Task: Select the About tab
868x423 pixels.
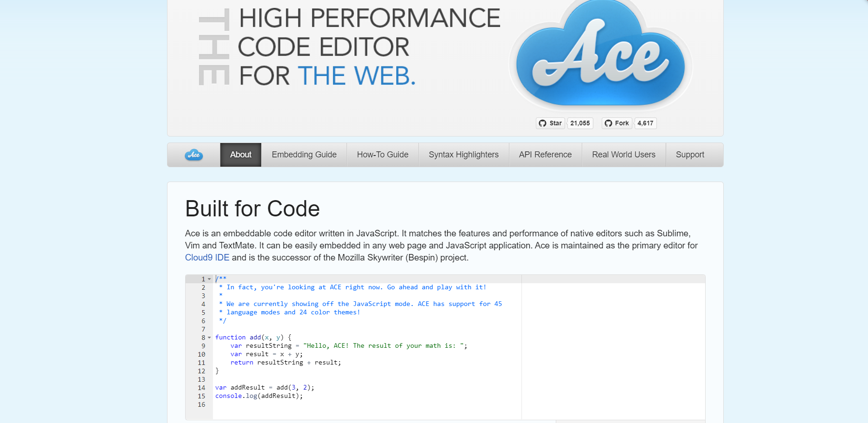Action: (241, 155)
